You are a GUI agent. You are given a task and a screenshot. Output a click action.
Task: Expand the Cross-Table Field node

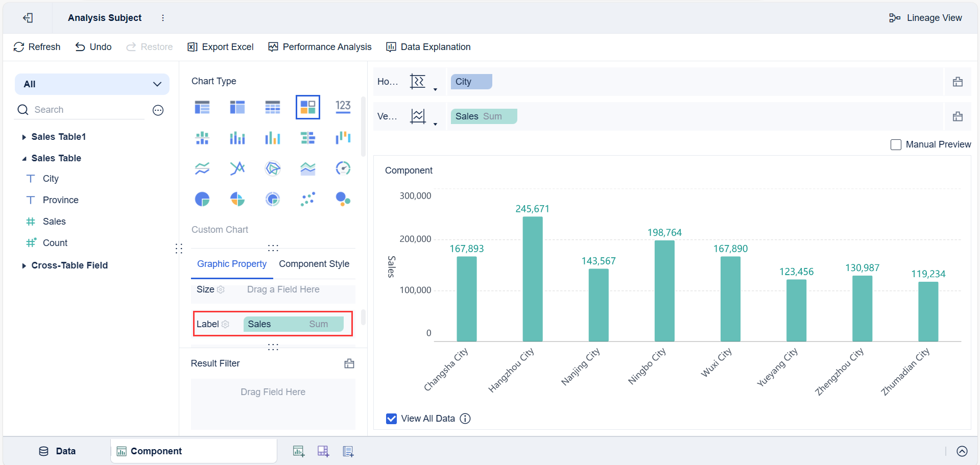click(x=24, y=265)
